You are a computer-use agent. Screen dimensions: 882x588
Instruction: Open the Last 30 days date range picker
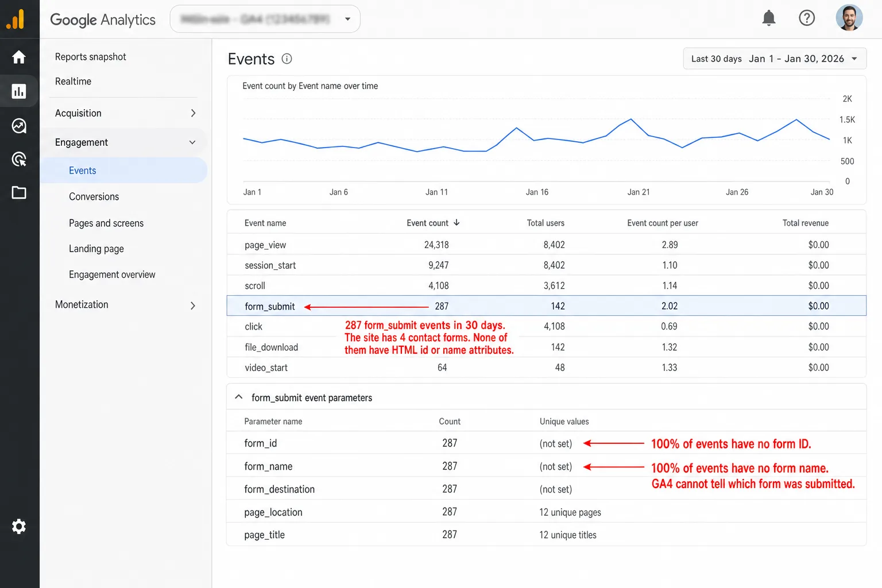pos(775,59)
